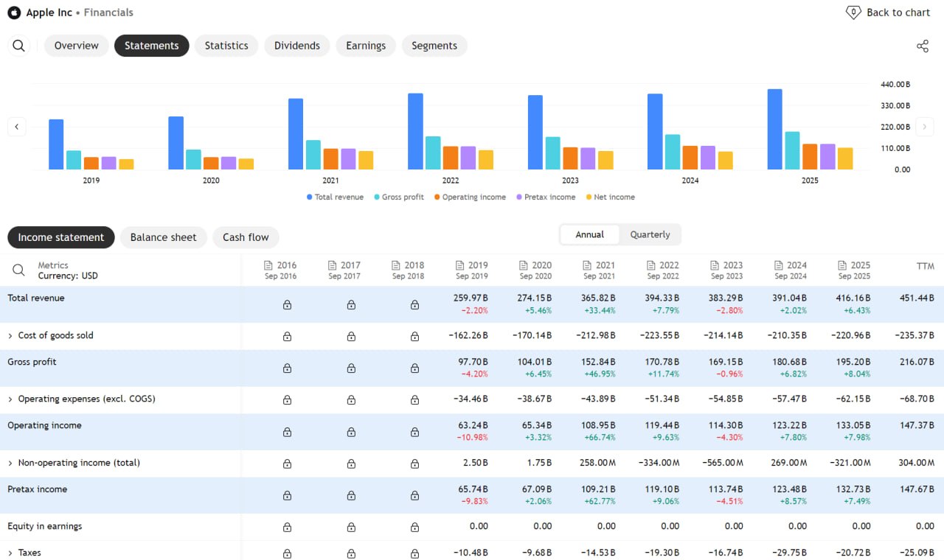Switch to Balance sheet tab
Viewport: 944px width, 560px height.
click(164, 237)
